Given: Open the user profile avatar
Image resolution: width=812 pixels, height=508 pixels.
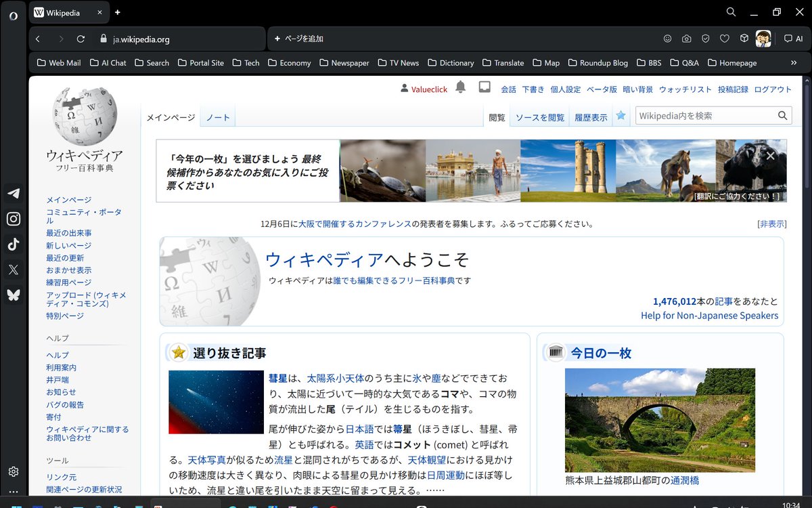Looking at the screenshot, I should [x=763, y=39].
